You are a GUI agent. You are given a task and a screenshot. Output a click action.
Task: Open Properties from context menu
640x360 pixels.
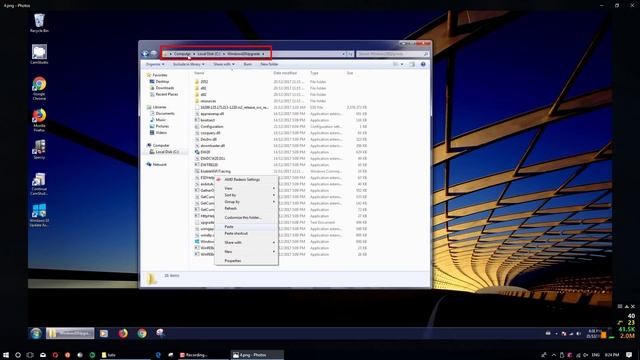pos(247,260)
